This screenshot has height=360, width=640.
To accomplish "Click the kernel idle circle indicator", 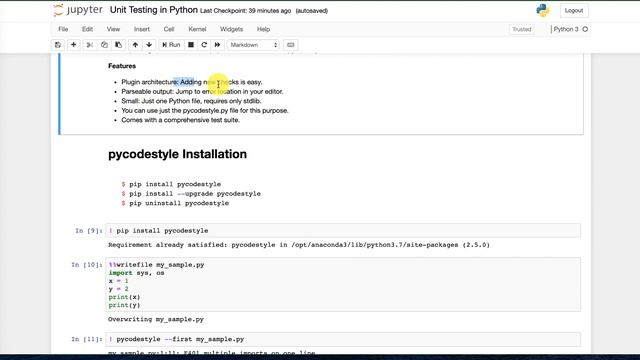I will (585, 29).
